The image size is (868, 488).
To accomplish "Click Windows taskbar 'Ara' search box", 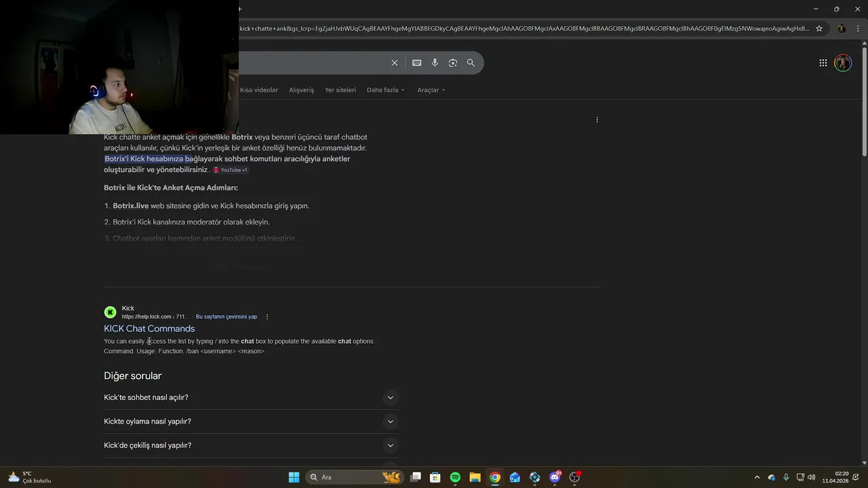I will 354,477.
